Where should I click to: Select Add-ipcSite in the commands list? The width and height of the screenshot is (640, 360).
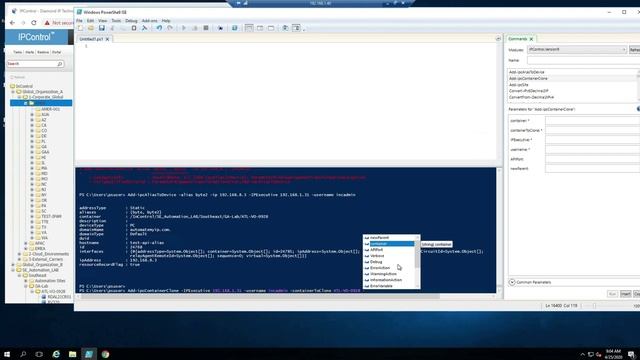click(x=518, y=84)
